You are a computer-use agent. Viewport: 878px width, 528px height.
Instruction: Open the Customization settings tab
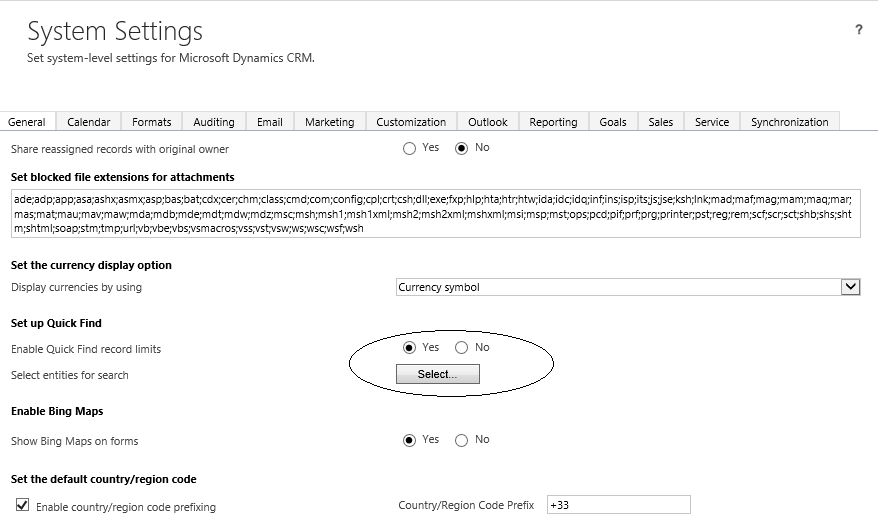point(411,122)
